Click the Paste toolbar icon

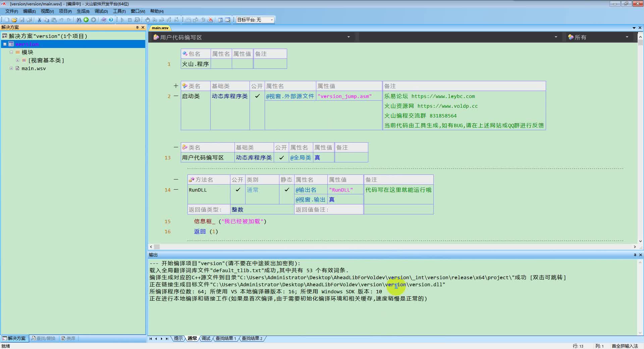coord(54,20)
